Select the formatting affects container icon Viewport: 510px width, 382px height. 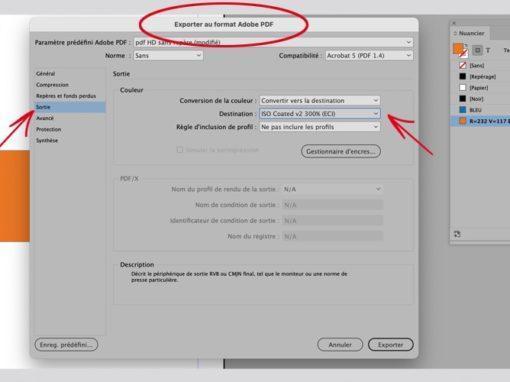(477, 50)
